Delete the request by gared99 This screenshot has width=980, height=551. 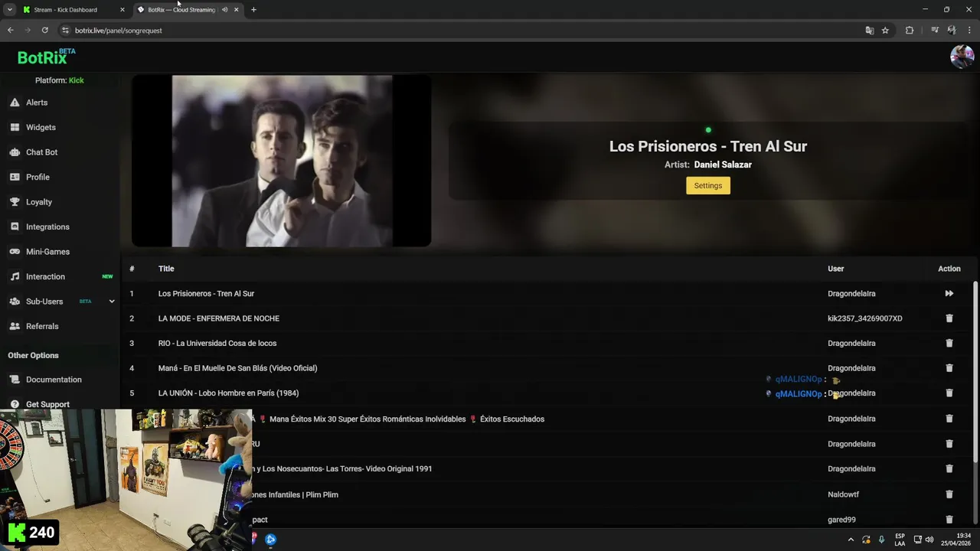tap(949, 520)
